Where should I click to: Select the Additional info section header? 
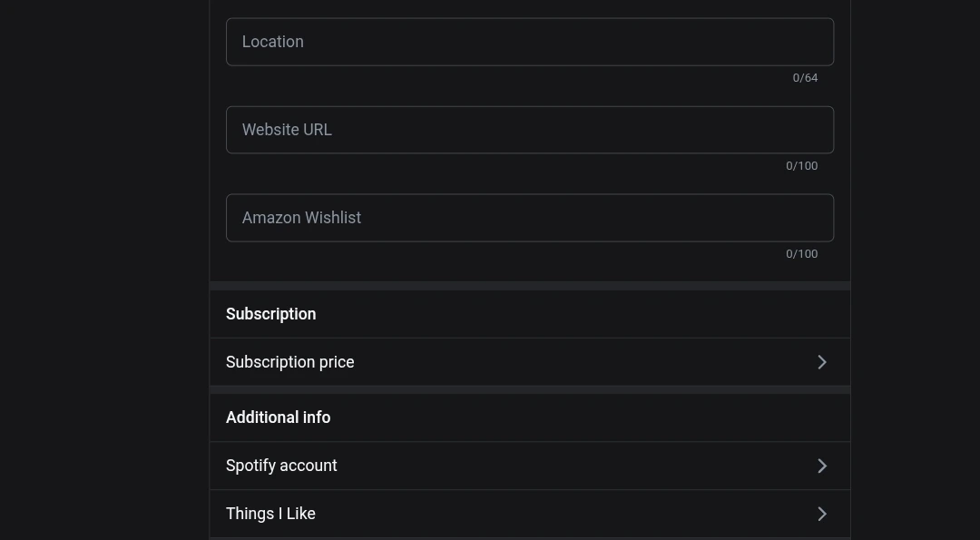pos(279,417)
